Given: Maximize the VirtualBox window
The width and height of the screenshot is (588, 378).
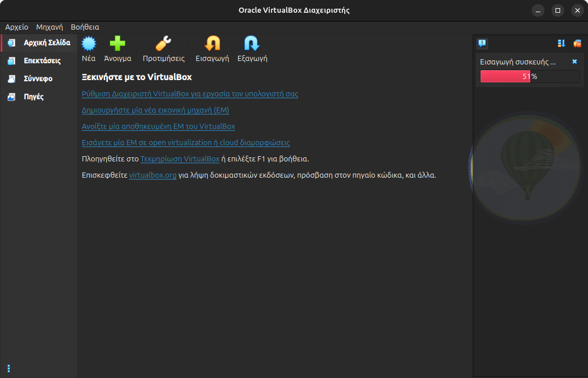Looking at the screenshot, I should click(x=558, y=10).
